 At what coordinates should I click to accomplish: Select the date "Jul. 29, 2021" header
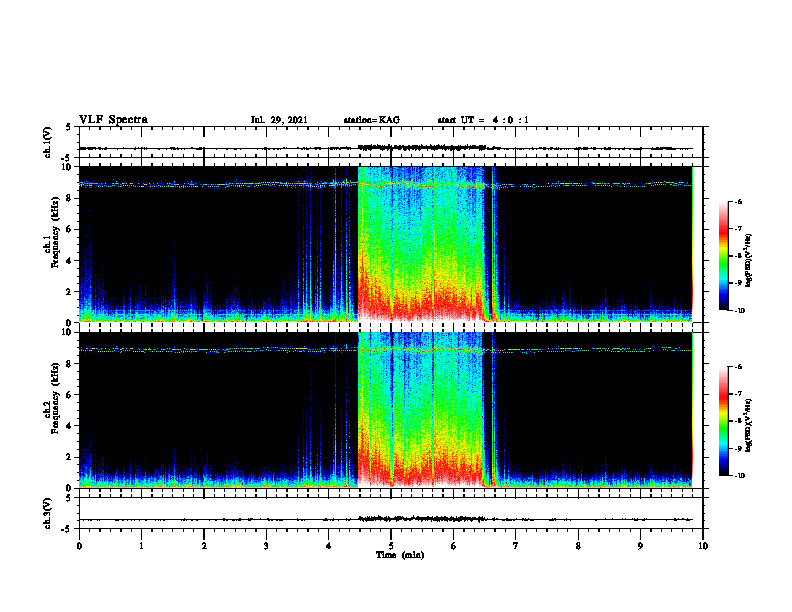(279, 120)
